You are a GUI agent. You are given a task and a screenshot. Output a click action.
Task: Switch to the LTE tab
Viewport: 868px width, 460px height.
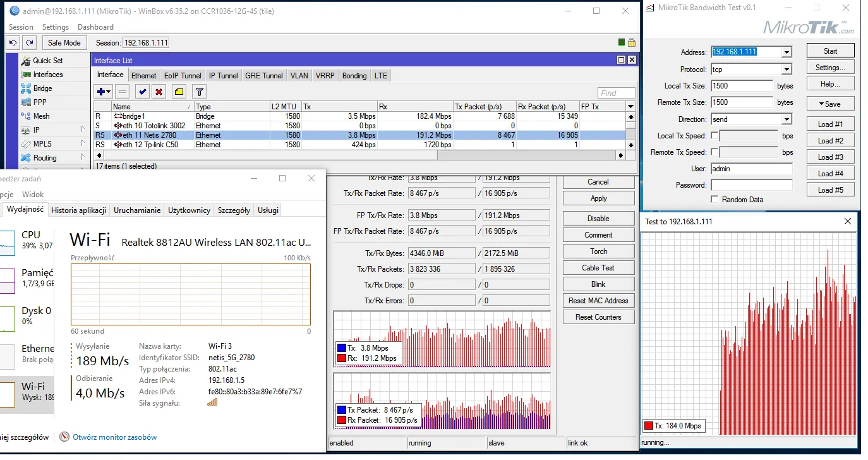(381, 75)
